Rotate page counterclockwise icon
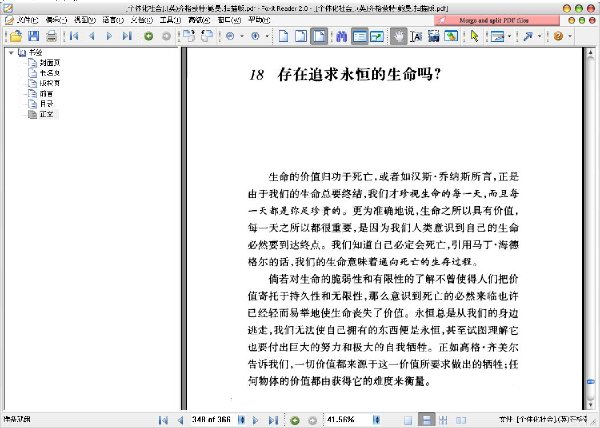 coord(207,36)
